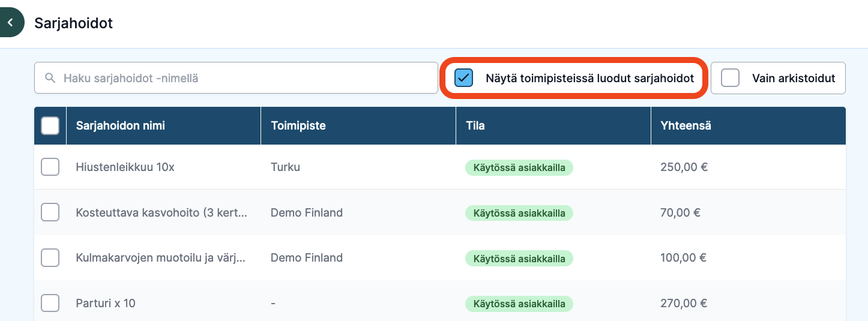
Task: Sort by Sarjahoidon nimi column header
Action: click(120, 126)
